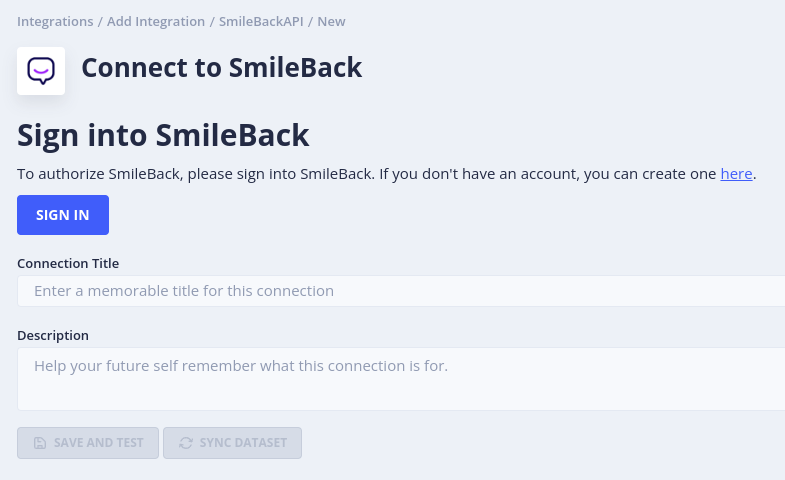This screenshot has height=480, width=785.
Task: Click the Connection Title field label
Action: click(68, 263)
